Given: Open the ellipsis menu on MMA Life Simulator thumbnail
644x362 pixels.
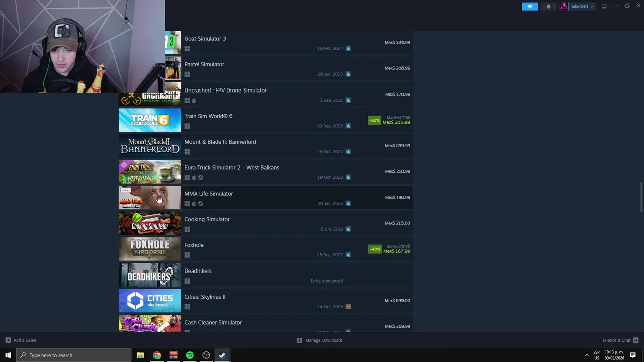Looking at the screenshot, I should [125, 191].
